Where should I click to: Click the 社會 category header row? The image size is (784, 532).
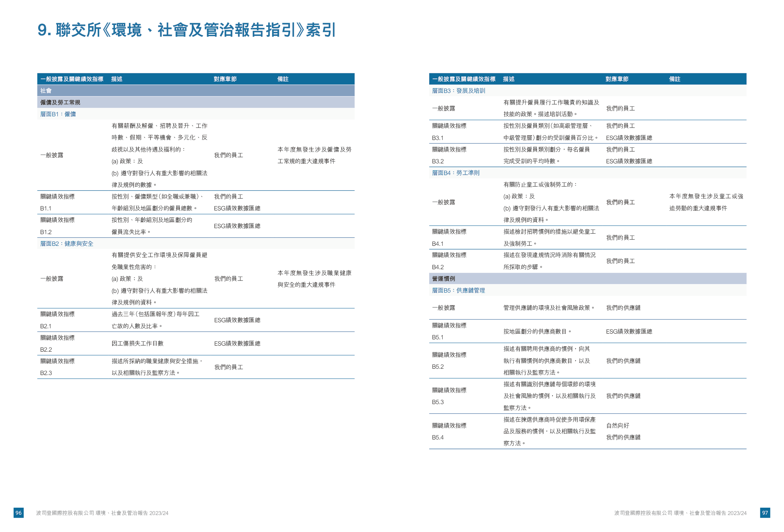(x=46, y=91)
